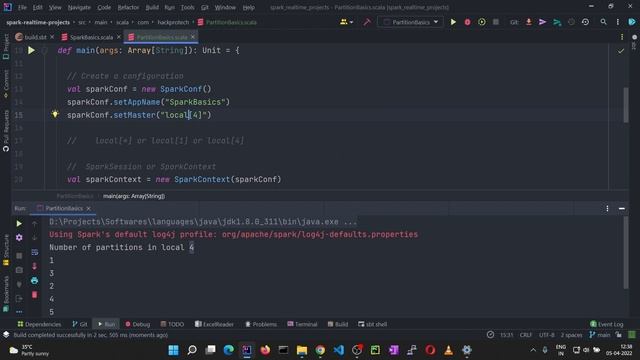640x360 pixels.
Task: Open the Refactor menu
Action: 128,7
